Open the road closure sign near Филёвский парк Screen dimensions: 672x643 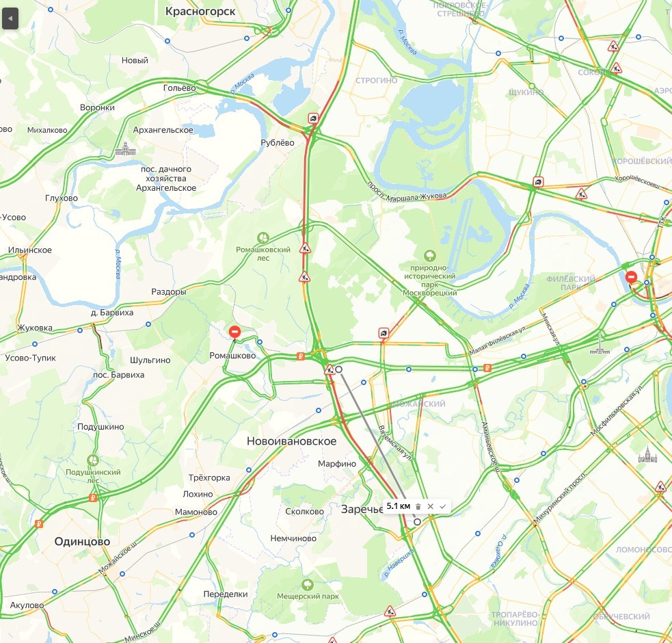(631, 276)
